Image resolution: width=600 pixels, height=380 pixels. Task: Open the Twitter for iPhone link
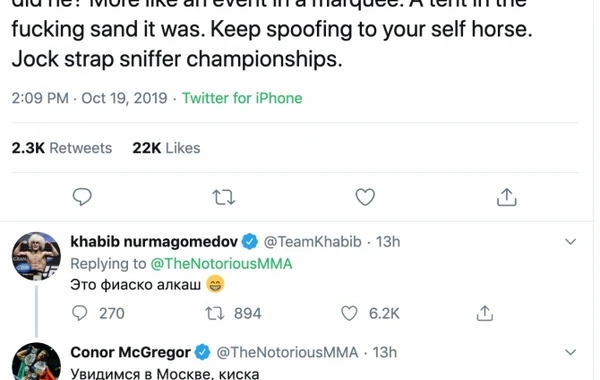242,98
